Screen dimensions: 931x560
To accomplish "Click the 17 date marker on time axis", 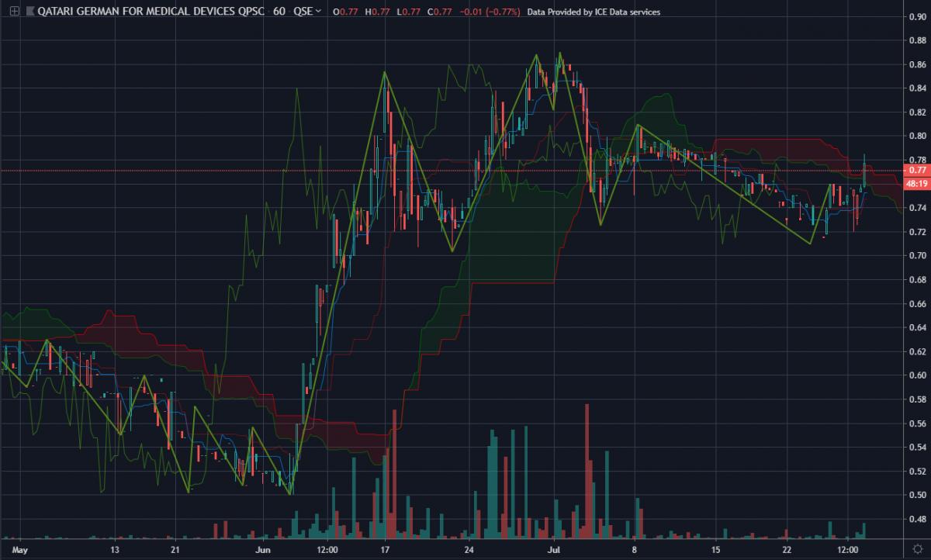I will point(385,551).
